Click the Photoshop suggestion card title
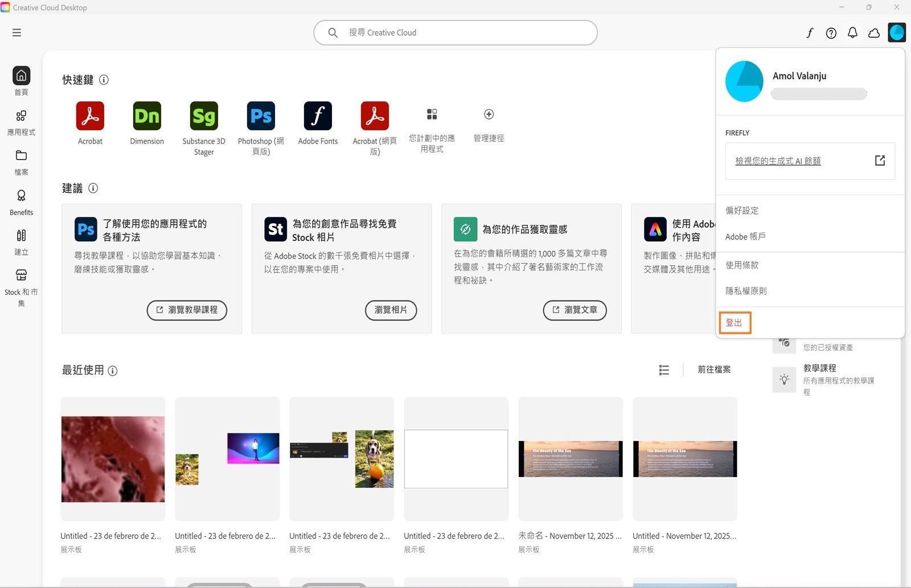 (155, 230)
